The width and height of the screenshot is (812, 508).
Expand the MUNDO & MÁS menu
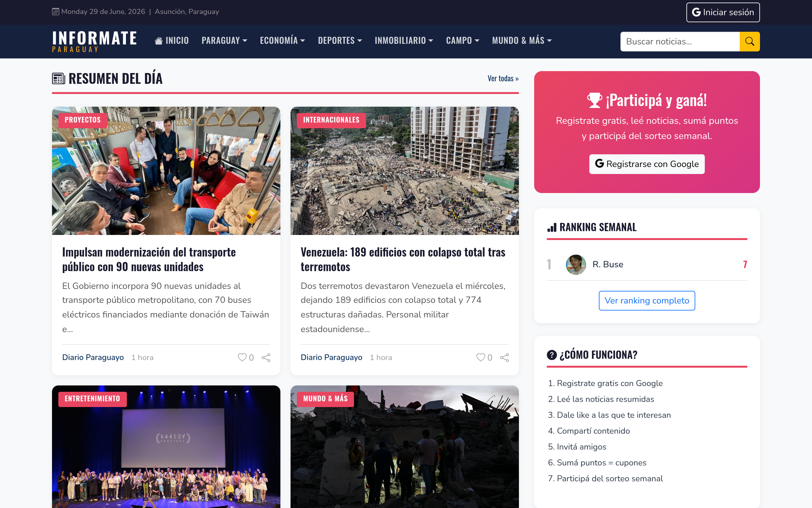pyautogui.click(x=522, y=41)
